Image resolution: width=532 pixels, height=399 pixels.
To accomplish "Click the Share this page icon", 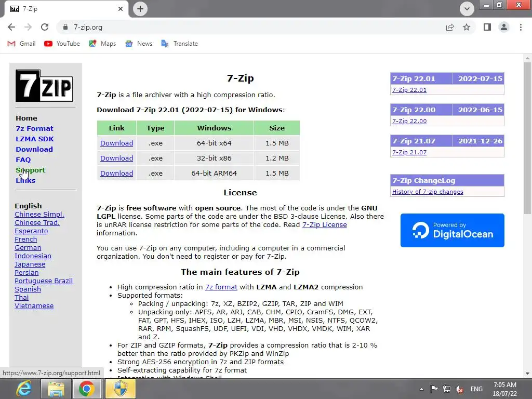I will [450, 27].
